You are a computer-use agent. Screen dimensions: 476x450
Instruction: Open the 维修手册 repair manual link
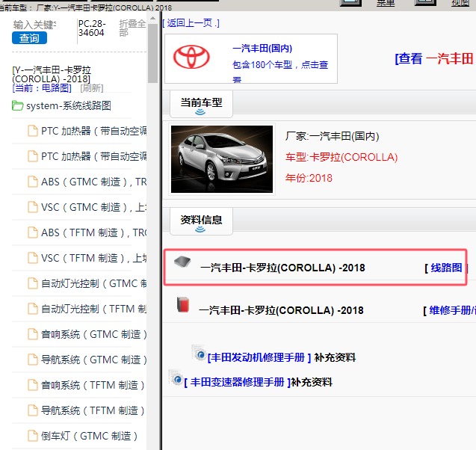(452, 311)
